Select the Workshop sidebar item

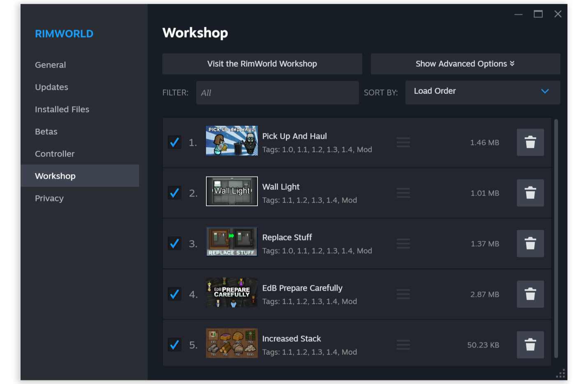pos(80,176)
